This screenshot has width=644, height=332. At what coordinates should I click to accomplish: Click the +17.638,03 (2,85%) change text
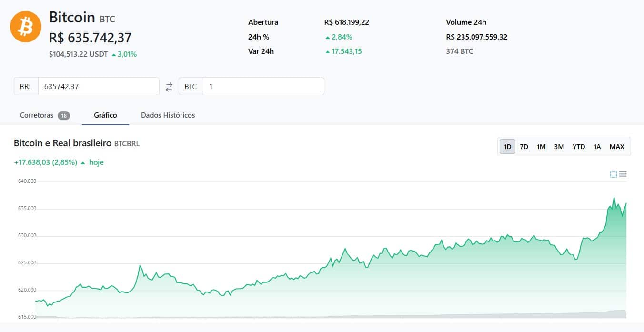46,162
